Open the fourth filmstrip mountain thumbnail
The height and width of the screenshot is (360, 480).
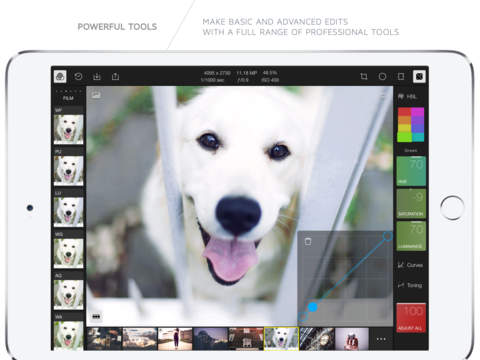210,339
